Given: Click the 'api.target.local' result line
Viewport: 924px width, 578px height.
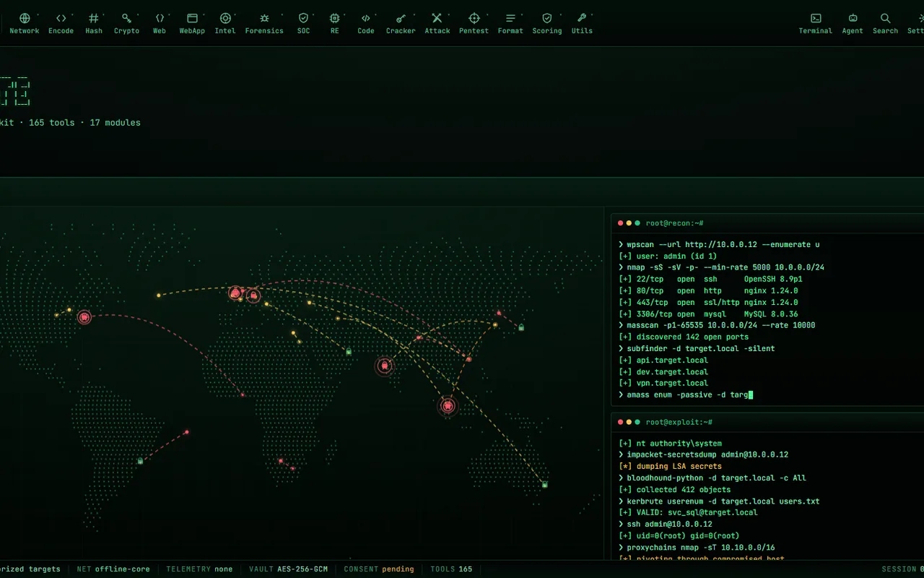Looking at the screenshot, I should tap(663, 360).
